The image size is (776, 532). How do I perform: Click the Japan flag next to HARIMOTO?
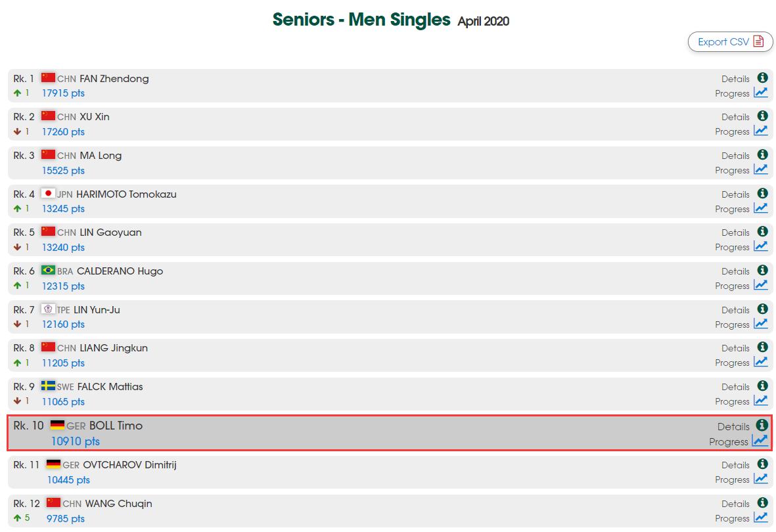[x=48, y=193]
